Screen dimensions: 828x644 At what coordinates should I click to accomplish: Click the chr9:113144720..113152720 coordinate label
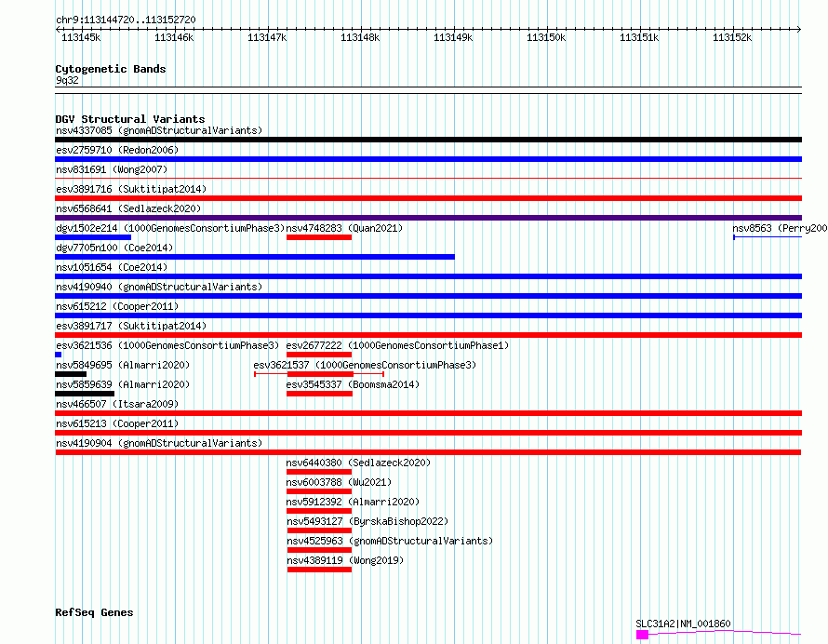coord(126,20)
